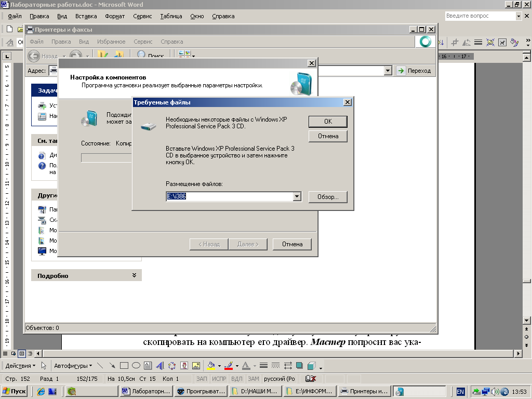This screenshot has width=532, height=399.
Task: Open Справка menu in Printers window
Action: tap(171, 42)
